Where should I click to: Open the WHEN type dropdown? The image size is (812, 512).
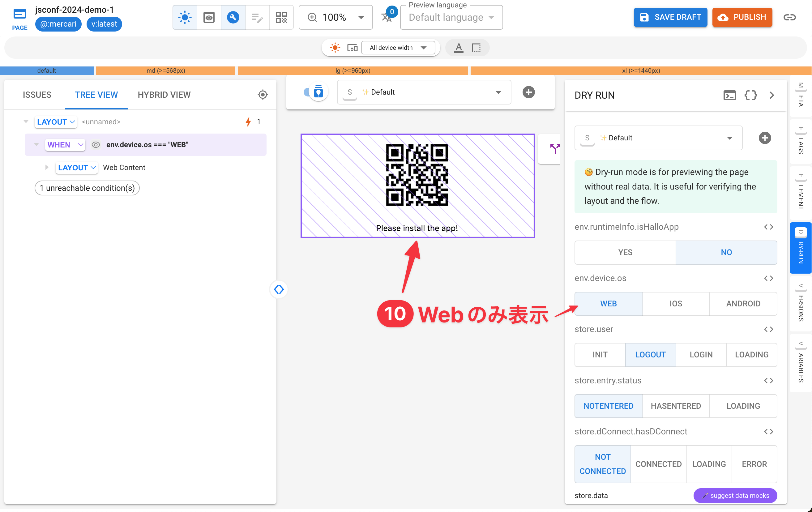[65, 145]
